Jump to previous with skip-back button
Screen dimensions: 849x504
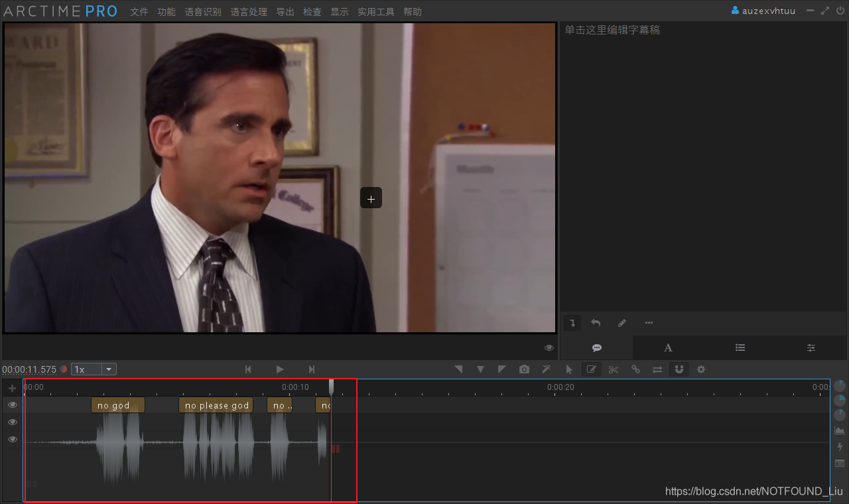pos(248,369)
